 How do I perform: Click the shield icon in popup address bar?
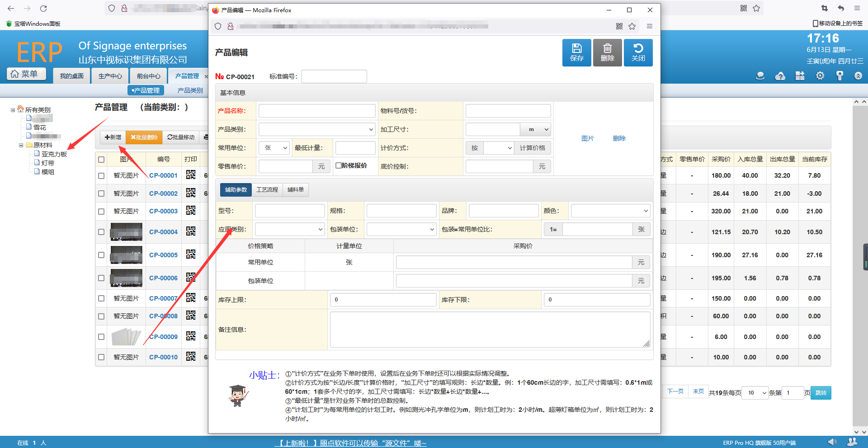tap(218, 26)
